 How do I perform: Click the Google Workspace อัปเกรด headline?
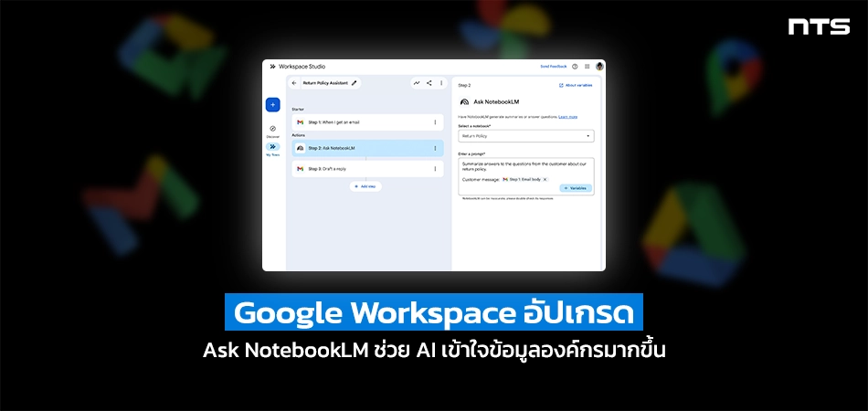pos(433,312)
